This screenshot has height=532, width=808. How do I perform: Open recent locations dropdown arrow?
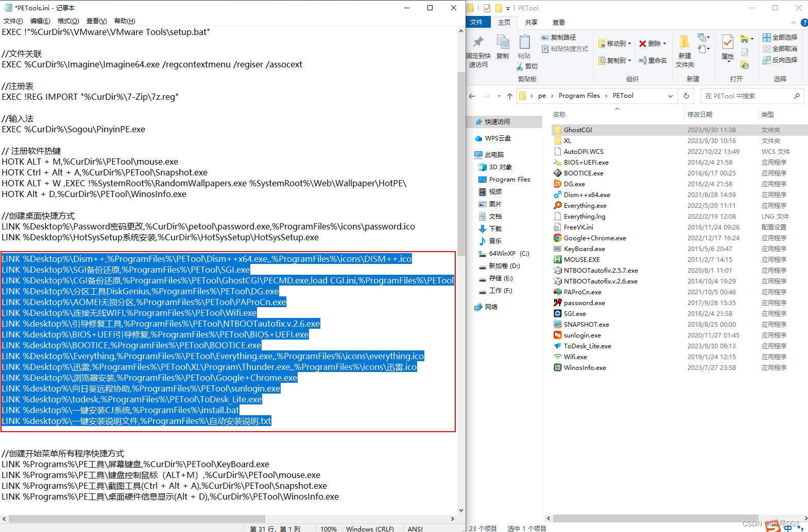tap(499, 96)
